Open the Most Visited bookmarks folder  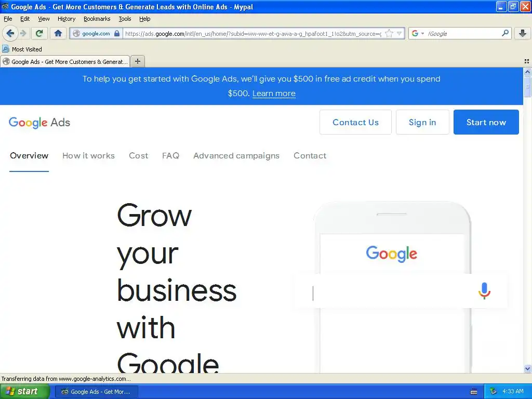[x=22, y=49]
